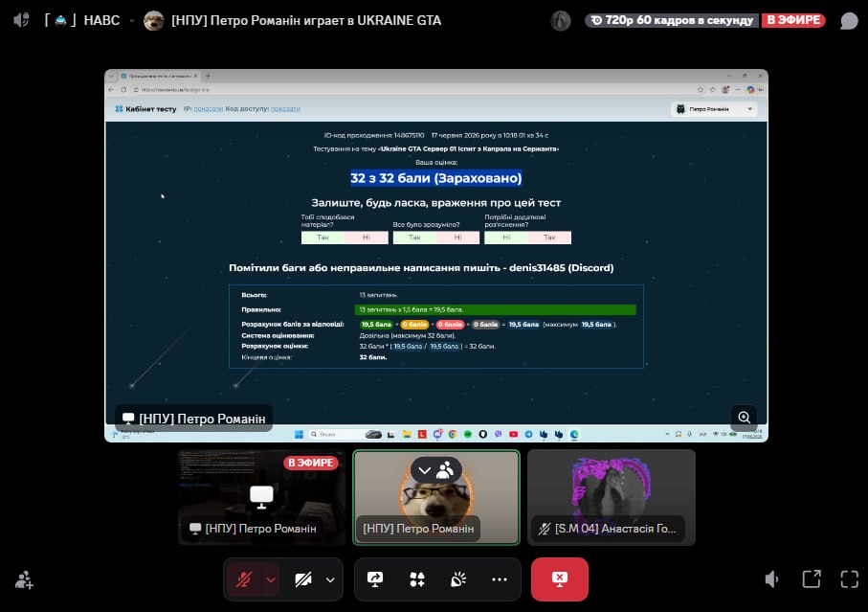The height and width of the screenshot is (612, 868).
Task: Click the participants icon on the middle tile
Action: click(446, 471)
